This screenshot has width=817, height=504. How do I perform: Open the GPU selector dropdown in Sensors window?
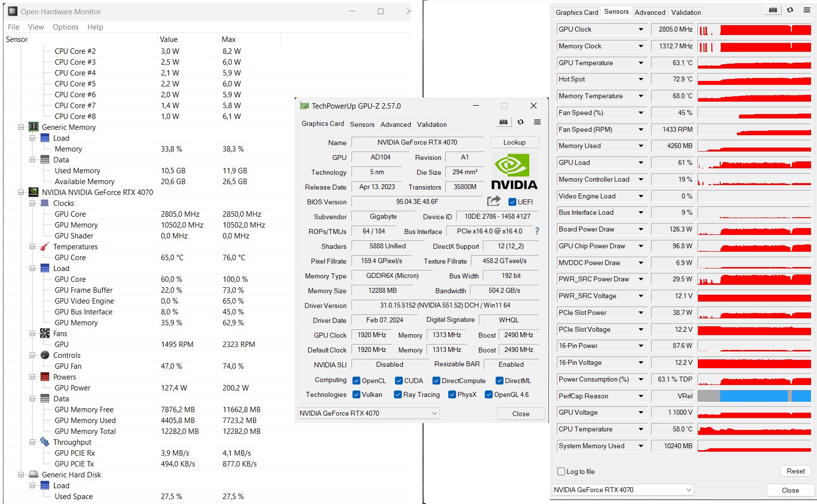tap(623, 490)
